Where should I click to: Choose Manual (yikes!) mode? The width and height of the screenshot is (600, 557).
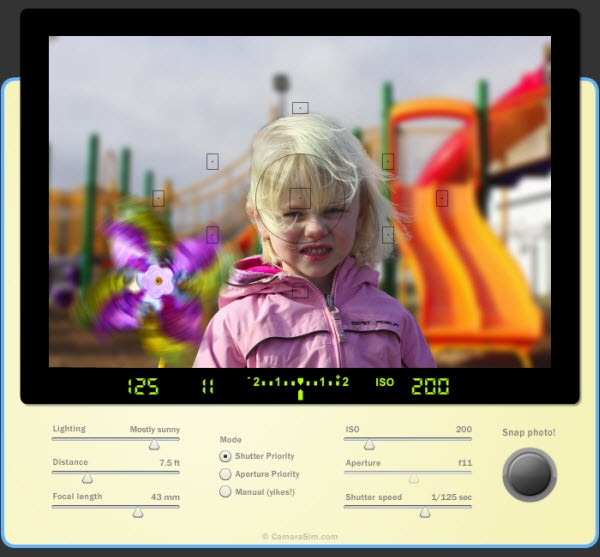coord(225,491)
